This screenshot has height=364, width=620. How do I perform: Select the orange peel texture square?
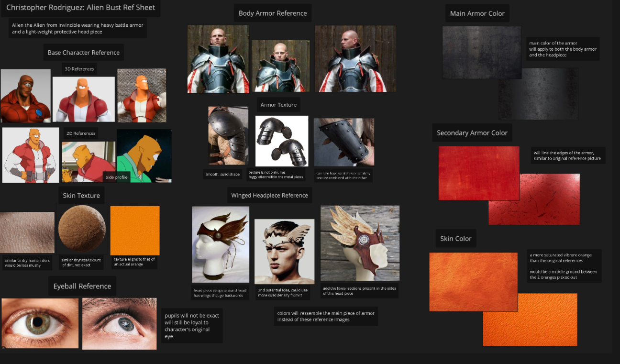click(x=135, y=231)
